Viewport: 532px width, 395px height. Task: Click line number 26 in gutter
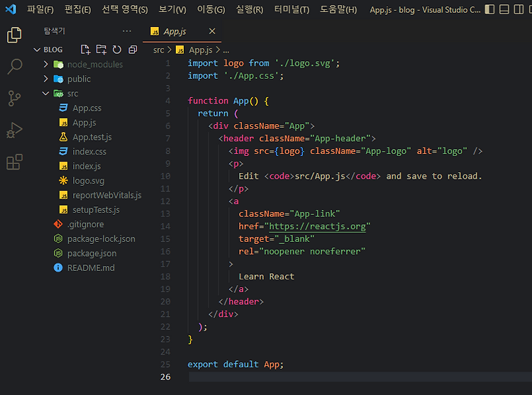click(165, 377)
